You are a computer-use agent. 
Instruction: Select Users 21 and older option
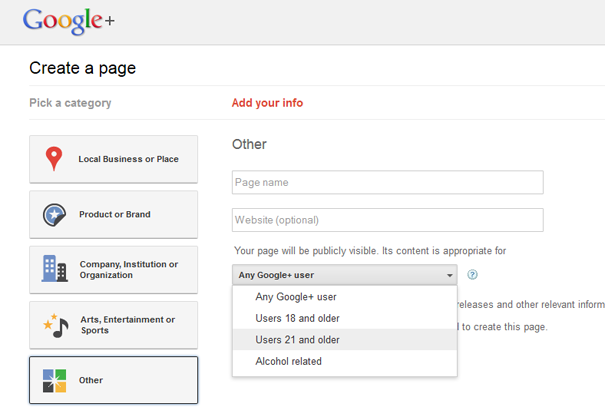point(297,340)
